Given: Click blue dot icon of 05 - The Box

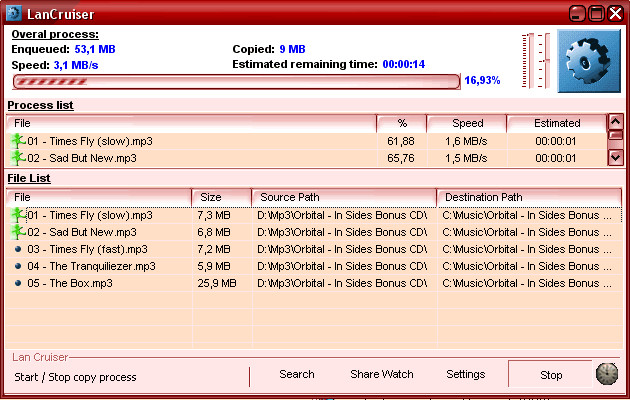Looking at the screenshot, I should pyautogui.click(x=18, y=283).
